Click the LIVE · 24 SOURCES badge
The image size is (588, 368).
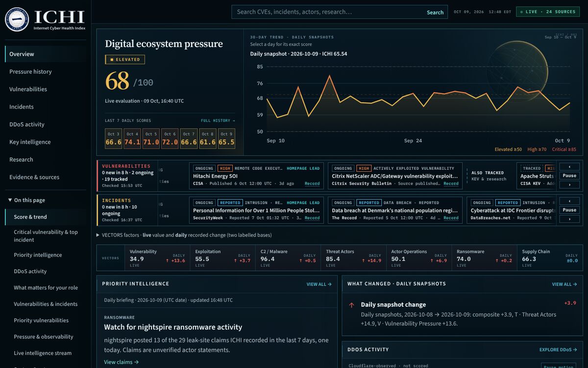click(x=548, y=12)
